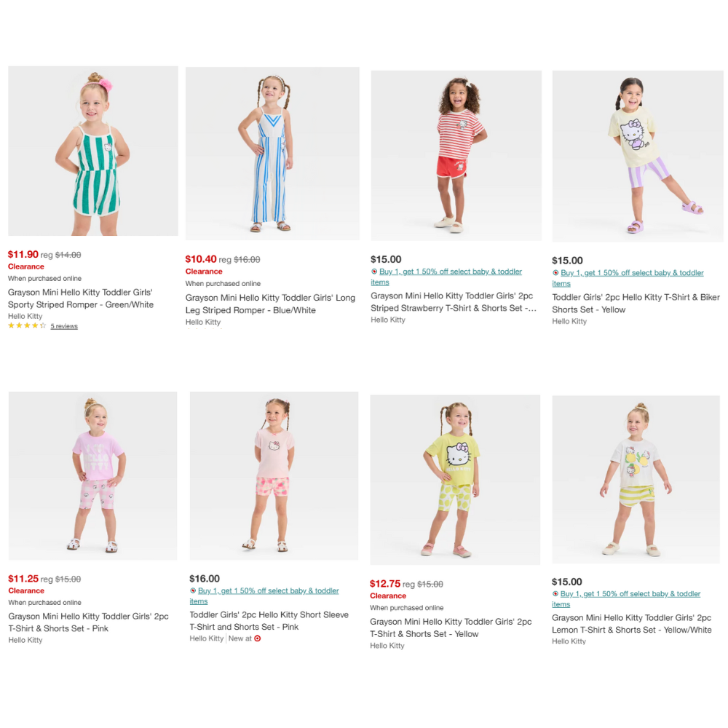Click the Target bullseye icon beside 'New at'
Screen dimensions: 728x728
pos(258,638)
